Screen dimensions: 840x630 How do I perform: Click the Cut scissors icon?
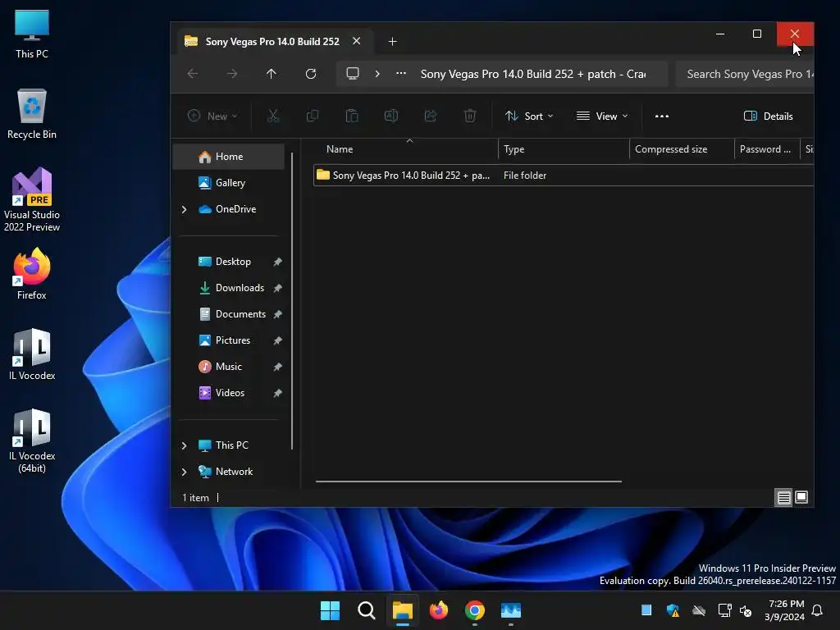tap(273, 116)
